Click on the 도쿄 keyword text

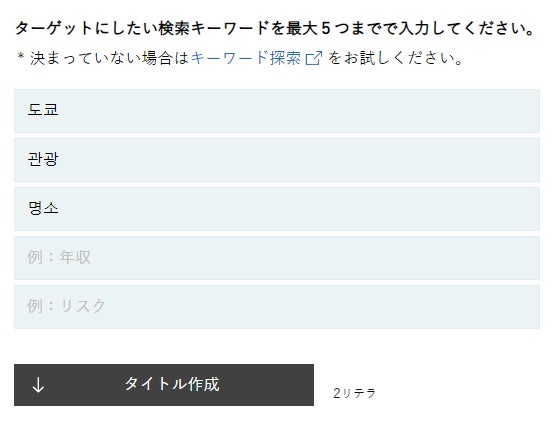click(x=43, y=110)
